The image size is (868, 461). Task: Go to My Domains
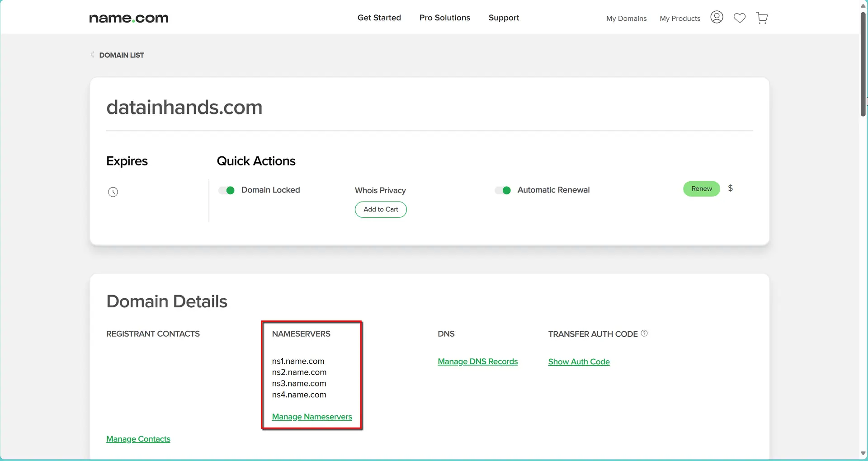click(626, 19)
